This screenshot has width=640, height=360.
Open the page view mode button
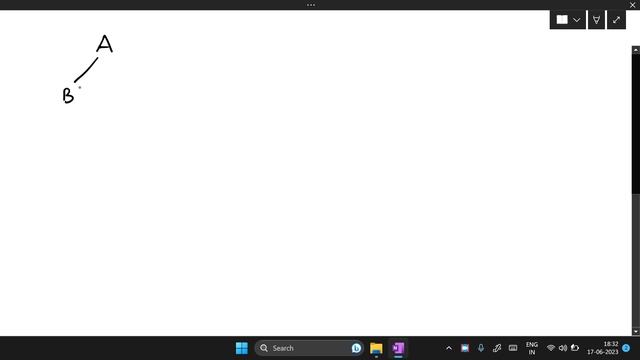click(562, 20)
